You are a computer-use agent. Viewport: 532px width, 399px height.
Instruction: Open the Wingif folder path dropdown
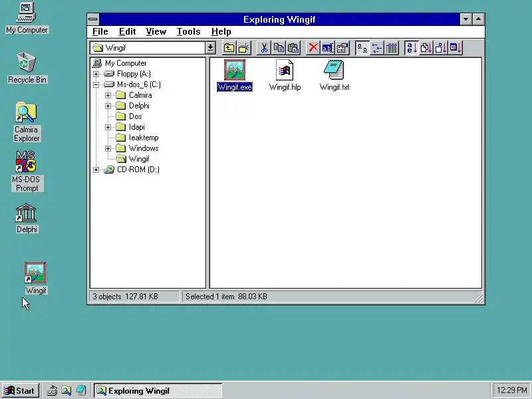(210, 48)
